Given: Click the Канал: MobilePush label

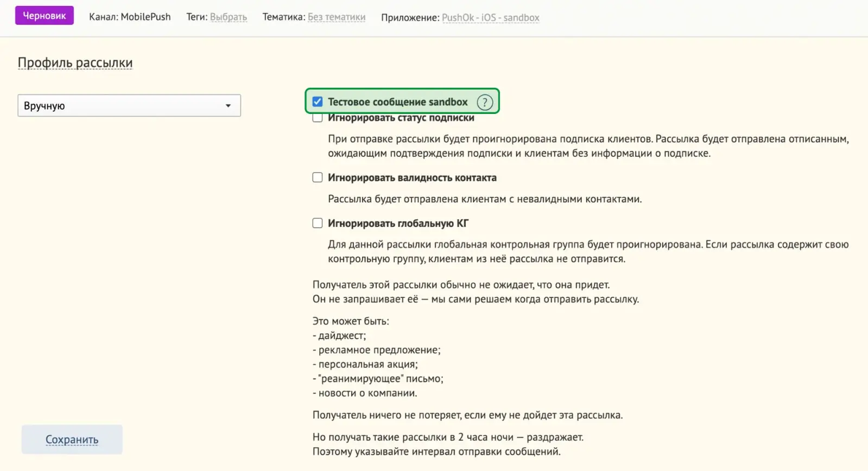Looking at the screenshot, I should 130,17.
